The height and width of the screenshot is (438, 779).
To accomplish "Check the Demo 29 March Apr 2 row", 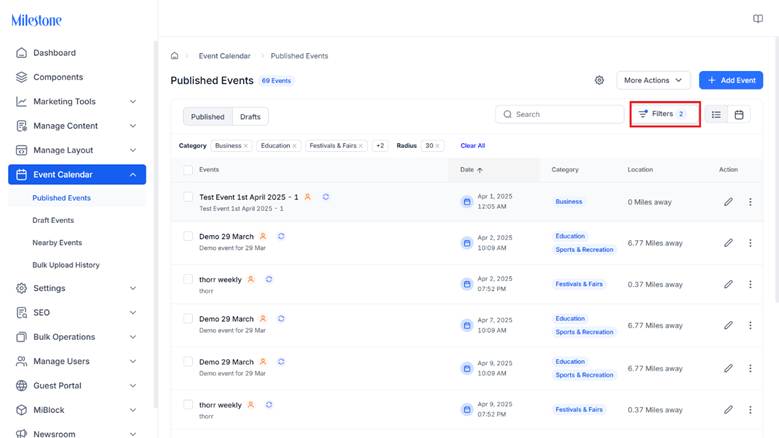I will [x=188, y=236].
